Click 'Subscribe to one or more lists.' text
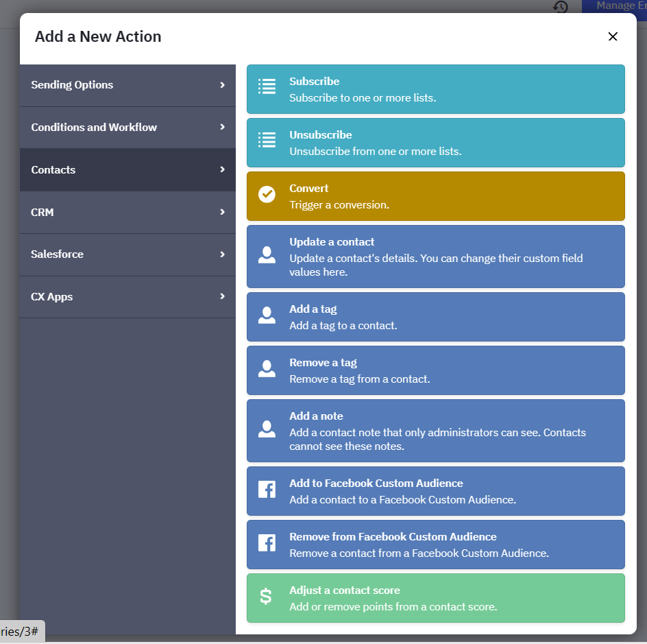The height and width of the screenshot is (644, 647). 363,98
